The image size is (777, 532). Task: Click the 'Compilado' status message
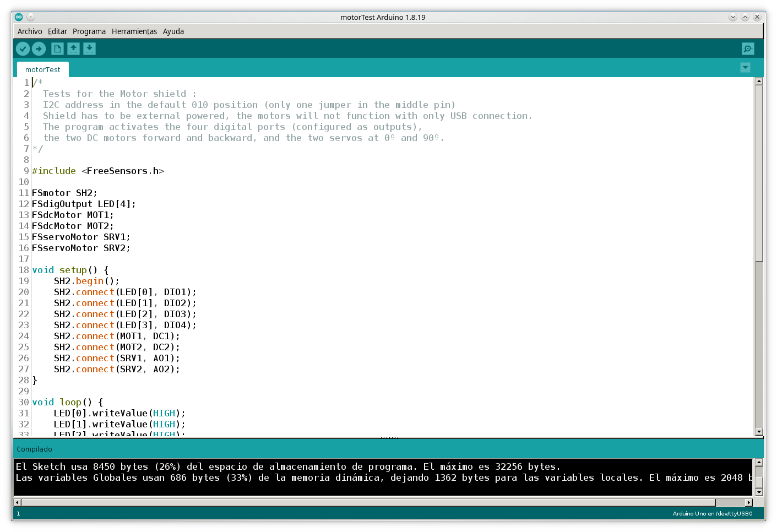(34, 449)
